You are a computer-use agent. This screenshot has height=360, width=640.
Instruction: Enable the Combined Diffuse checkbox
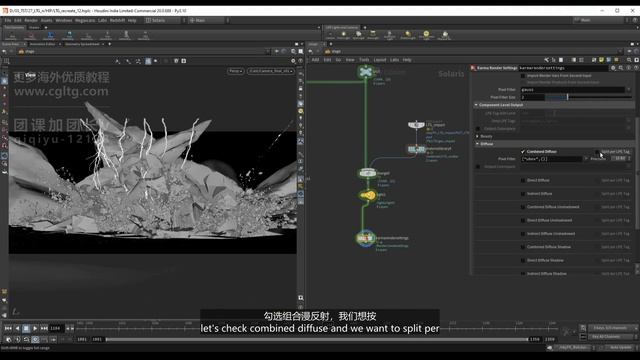(523, 151)
